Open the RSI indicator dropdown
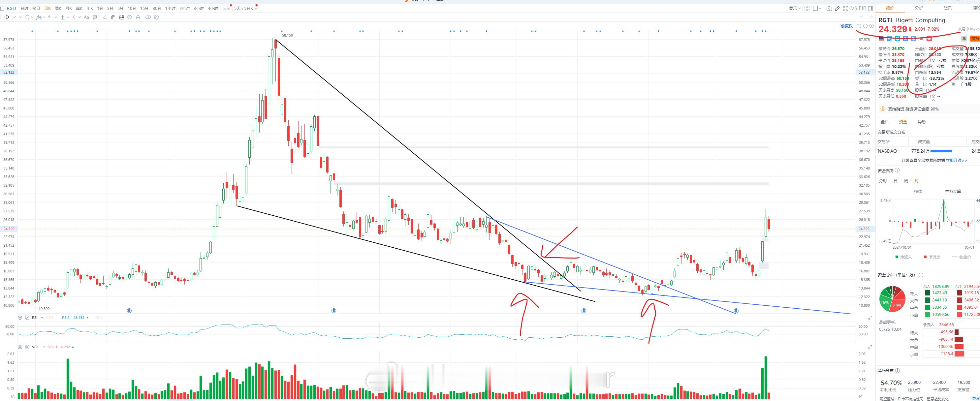 click(42, 318)
